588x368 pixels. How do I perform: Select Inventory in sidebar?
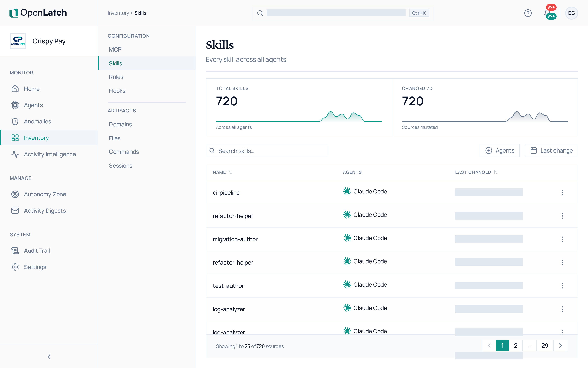tap(49, 138)
